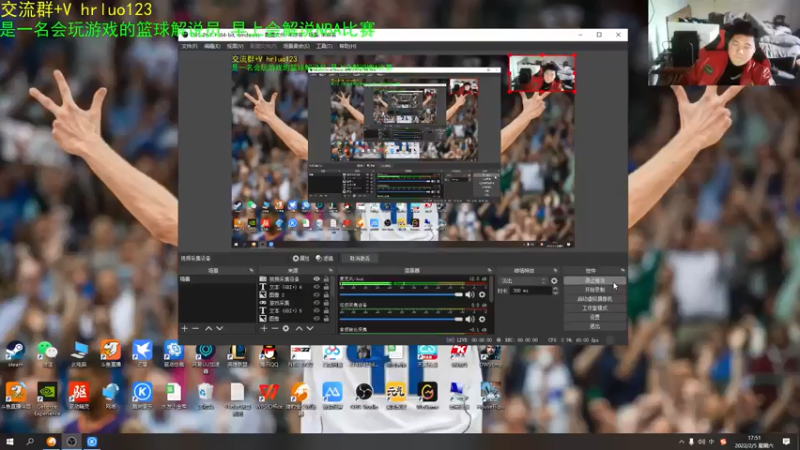Switch to OBS in the taskbar

pos(71,441)
